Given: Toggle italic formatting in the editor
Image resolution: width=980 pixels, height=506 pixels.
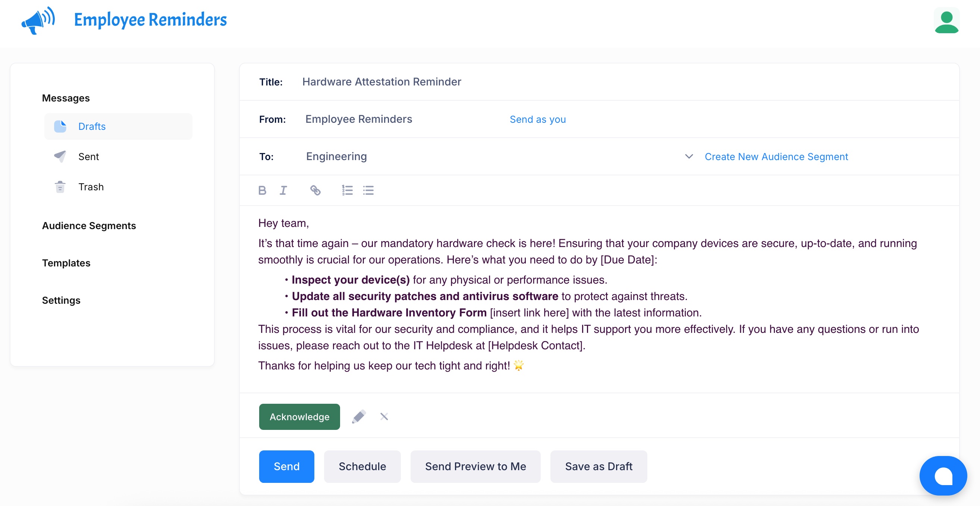Looking at the screenshot, I should click(x=283, y=190).
